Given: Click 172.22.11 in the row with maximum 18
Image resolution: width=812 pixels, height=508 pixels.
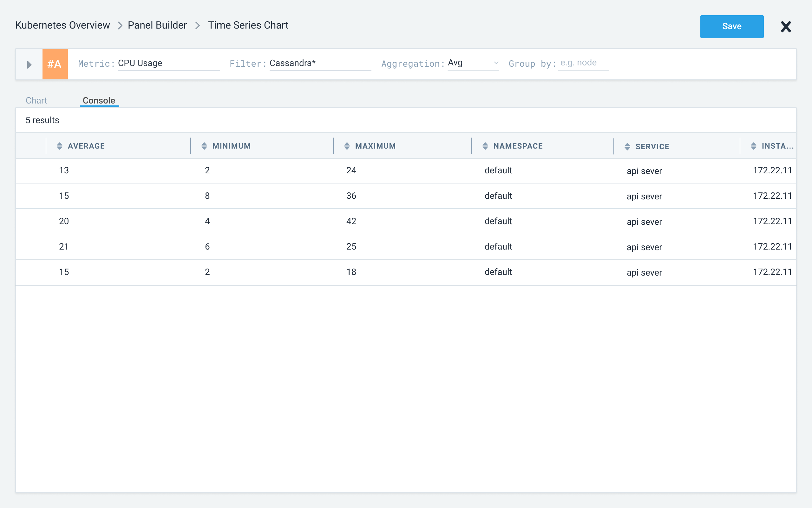Looking at the screenshot, I should (x=772, y=272).
